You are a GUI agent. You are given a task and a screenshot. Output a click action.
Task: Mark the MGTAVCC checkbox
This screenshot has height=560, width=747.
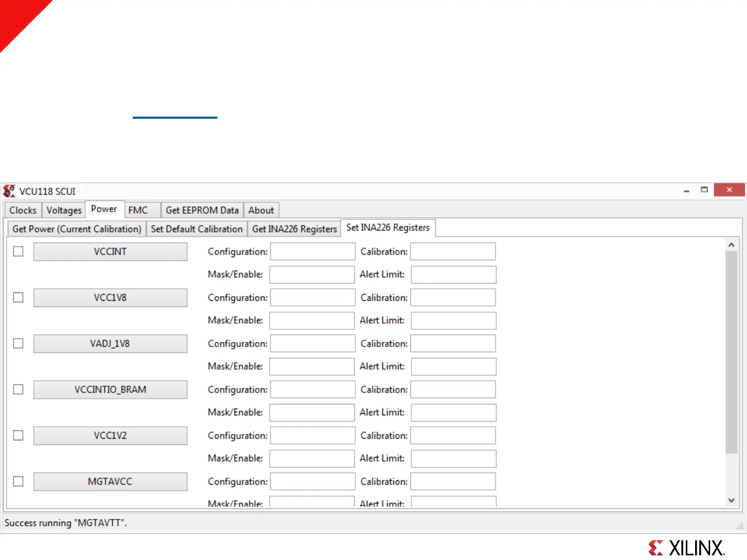pyautogui.click(x=18, y=481)
